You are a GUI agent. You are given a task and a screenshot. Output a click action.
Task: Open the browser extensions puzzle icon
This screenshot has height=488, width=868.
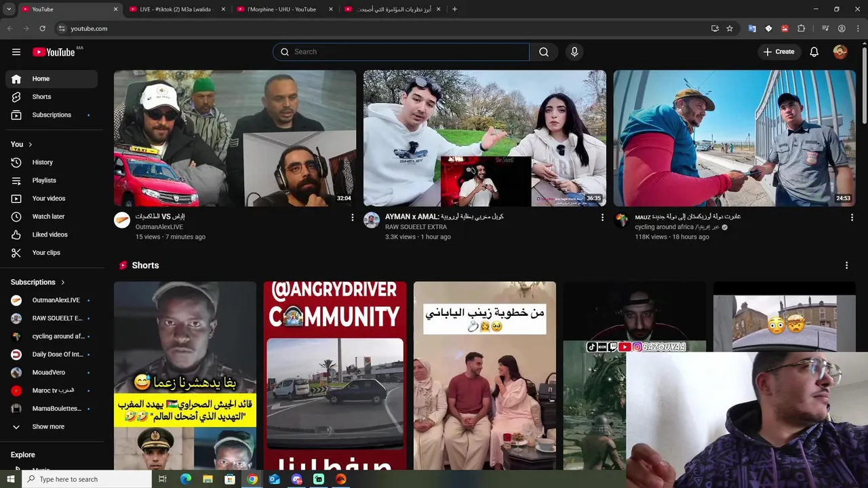point(801,28)
